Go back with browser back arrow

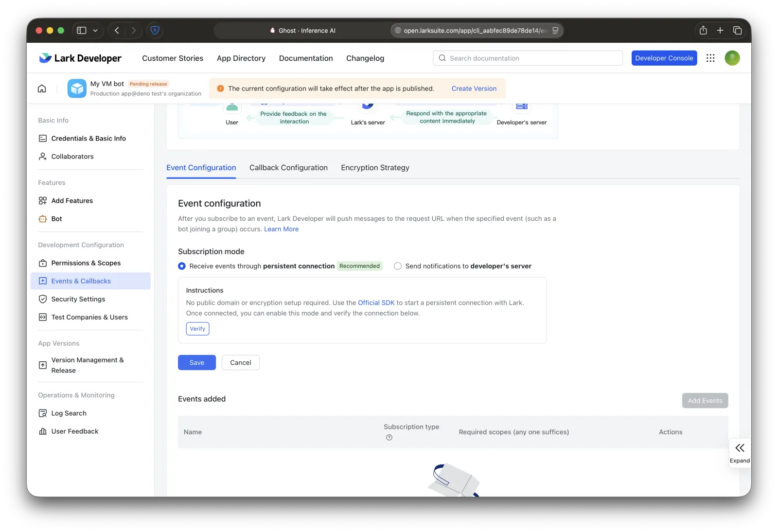tap(117, 31)
